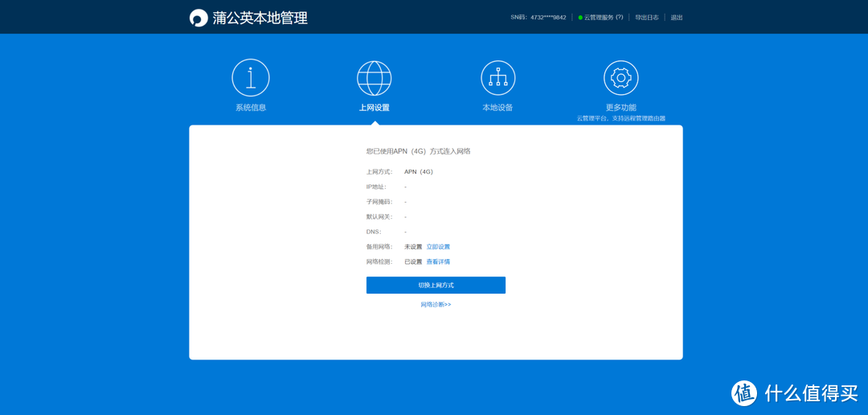Click 查看详情 link for 网络检测
Image resolution: width=868 pixels, height=415 pixels.
438,261
